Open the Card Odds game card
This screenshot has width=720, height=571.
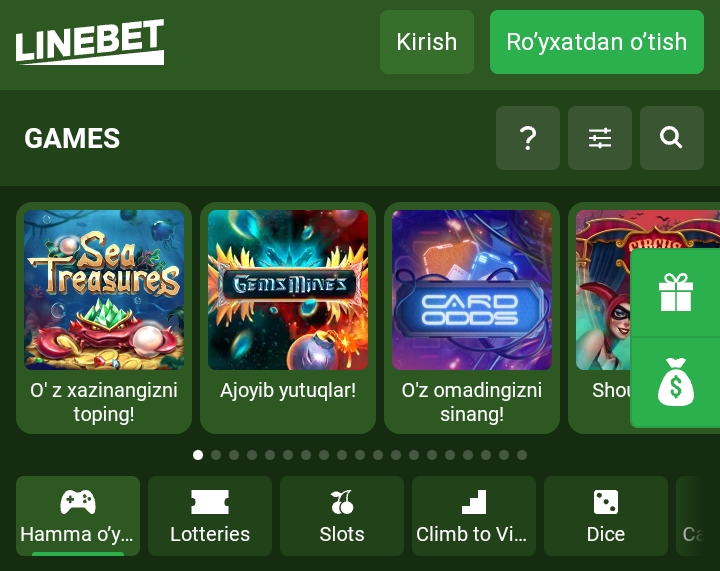tap(472, 318)
